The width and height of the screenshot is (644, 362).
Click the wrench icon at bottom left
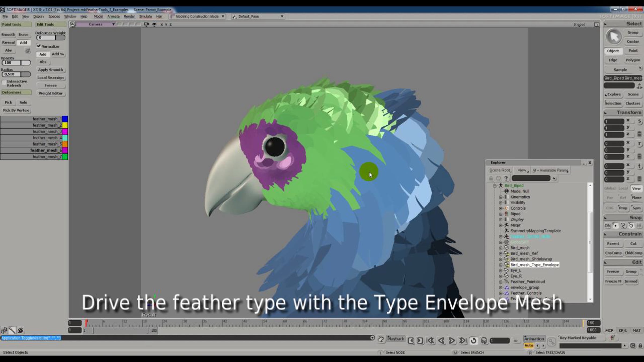point(12,330)
